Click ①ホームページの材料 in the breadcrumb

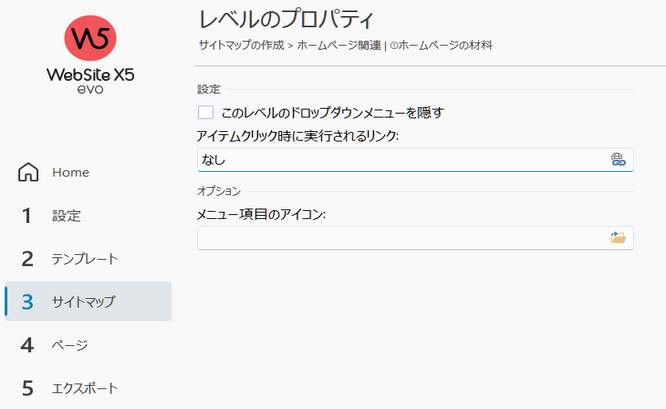click(x=441, y=45)
